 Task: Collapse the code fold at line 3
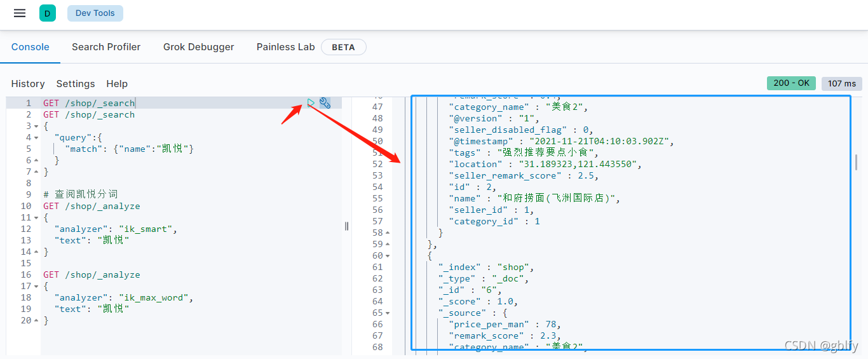click(x=37, y=126)
